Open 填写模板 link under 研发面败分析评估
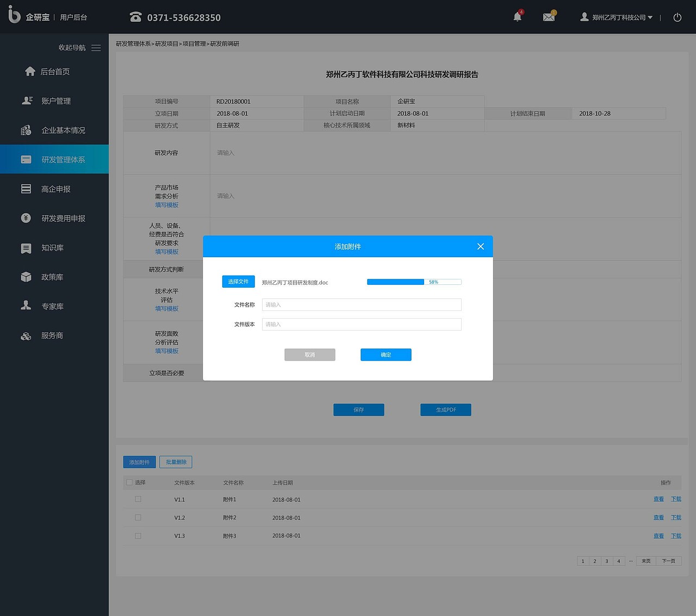The width and height of the screenshot is (696, 616). coord(166,351)
